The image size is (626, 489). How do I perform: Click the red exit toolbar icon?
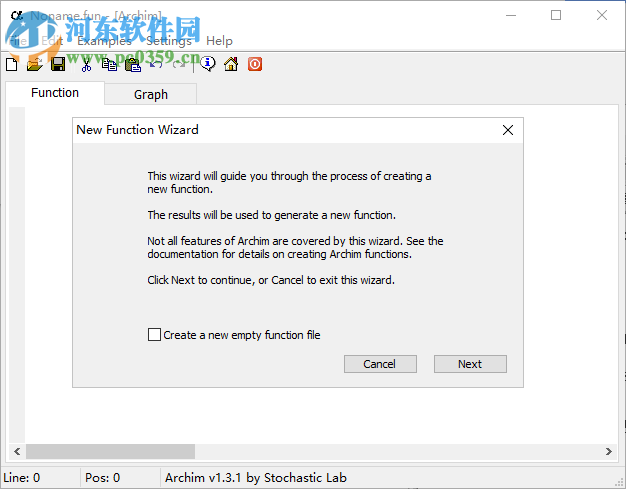(255, 64)
